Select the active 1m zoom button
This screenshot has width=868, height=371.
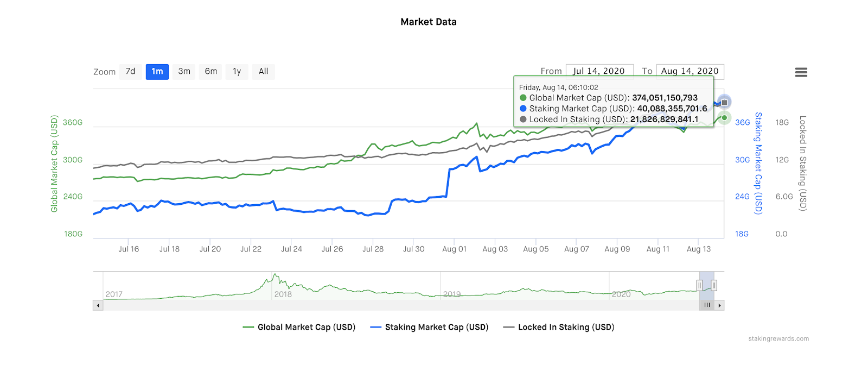tap(157, 72)
